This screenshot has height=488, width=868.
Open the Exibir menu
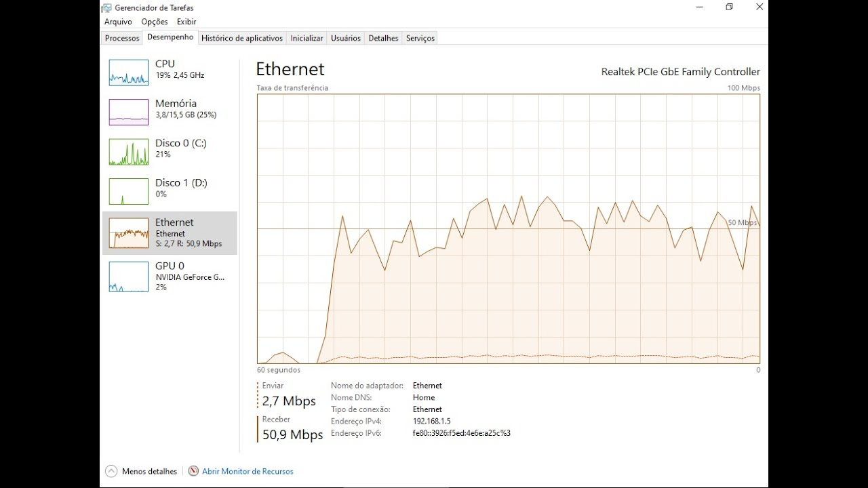click(x=186, y=22)
